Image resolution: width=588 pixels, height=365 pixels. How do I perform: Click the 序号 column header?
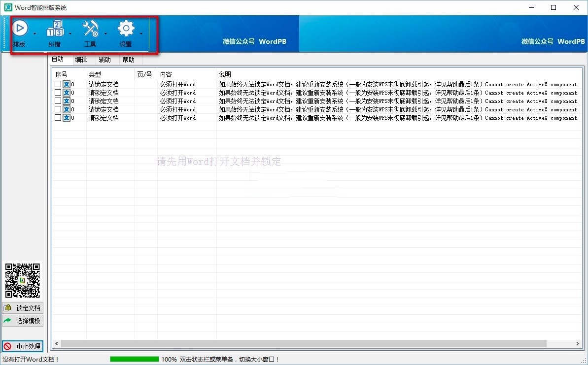[x=69, y=74]
